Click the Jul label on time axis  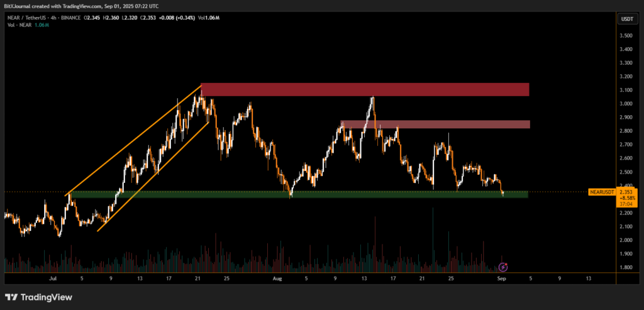click(x=53, y=277)
